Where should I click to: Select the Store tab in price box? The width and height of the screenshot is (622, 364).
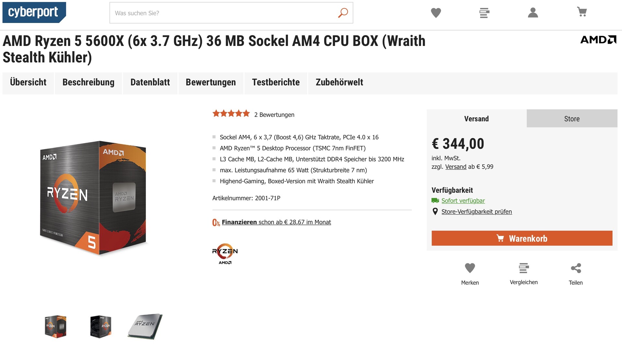pos(572,118)
